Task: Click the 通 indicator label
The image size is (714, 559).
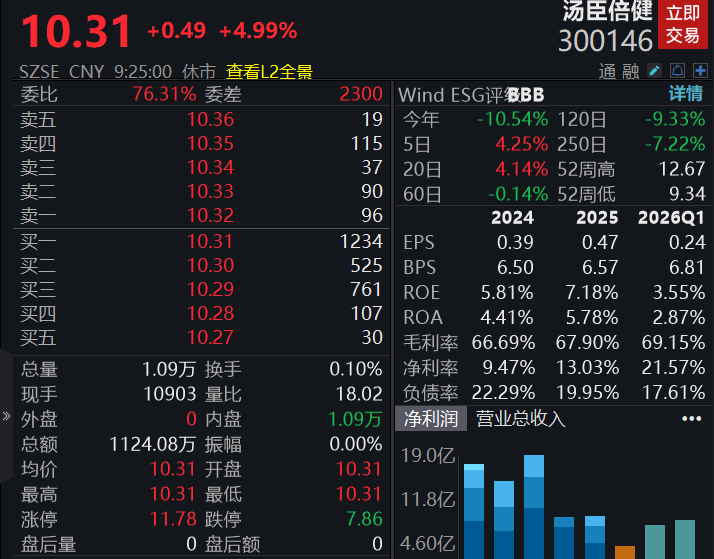Action: pos(607,72)
